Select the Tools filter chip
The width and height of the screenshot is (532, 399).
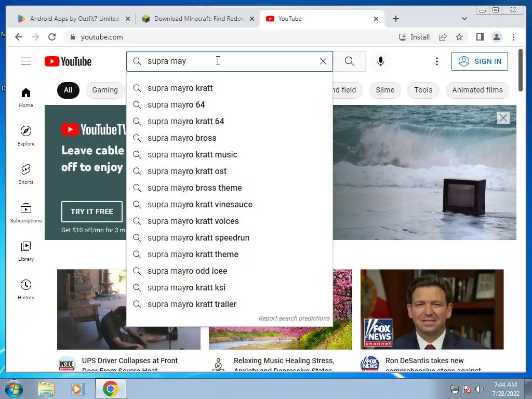pos(423,90)
